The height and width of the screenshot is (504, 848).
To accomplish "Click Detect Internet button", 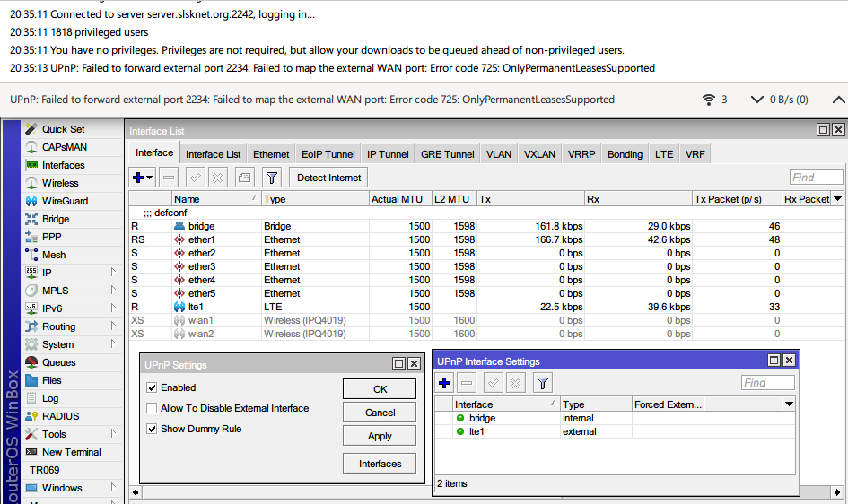I will pyautogui.click(x=328, y=178).
